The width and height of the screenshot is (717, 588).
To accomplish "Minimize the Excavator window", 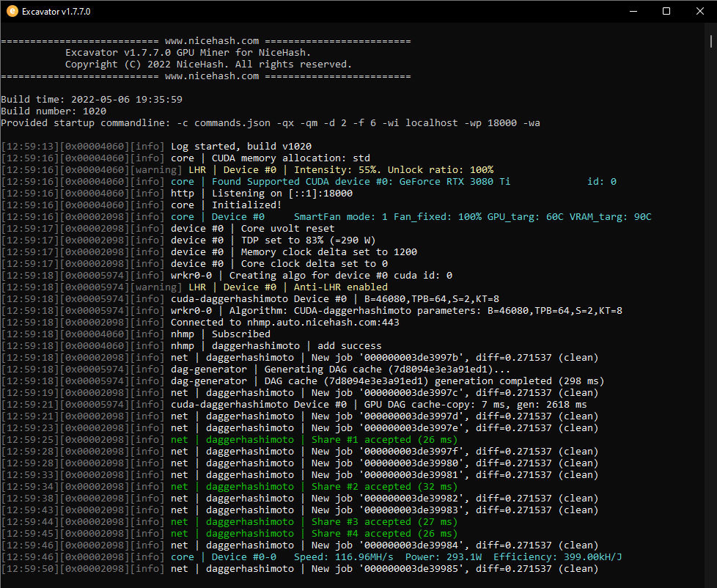I will 633,11.
